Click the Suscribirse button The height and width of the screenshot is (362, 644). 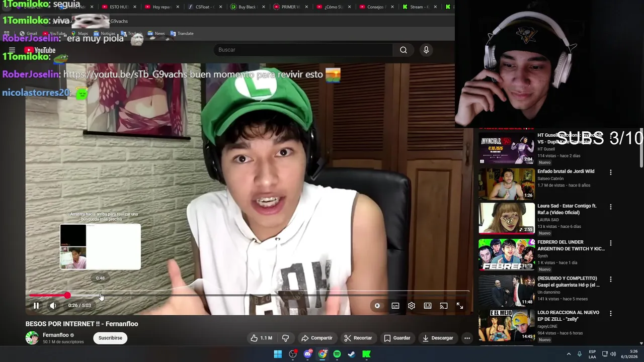point(110,338)
